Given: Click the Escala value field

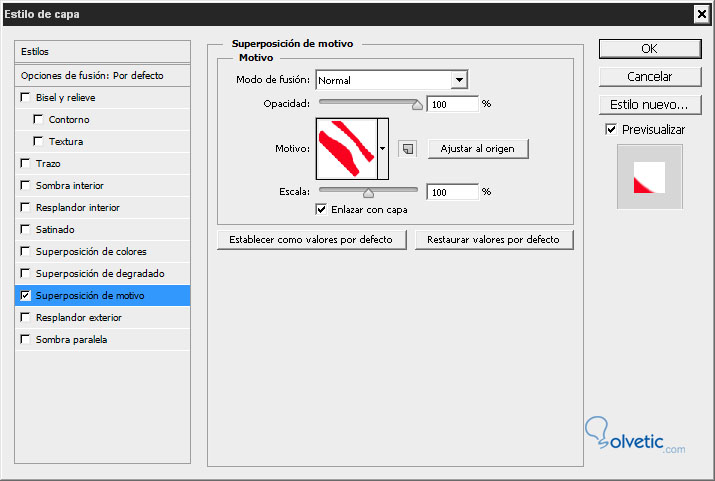Looking at the screenshot, I should pos(453,192).
